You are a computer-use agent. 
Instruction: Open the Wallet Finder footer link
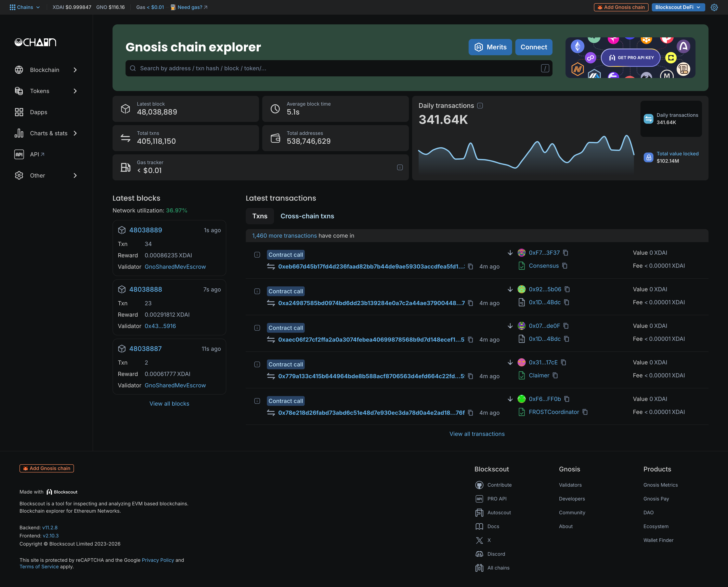click(658, 540)
